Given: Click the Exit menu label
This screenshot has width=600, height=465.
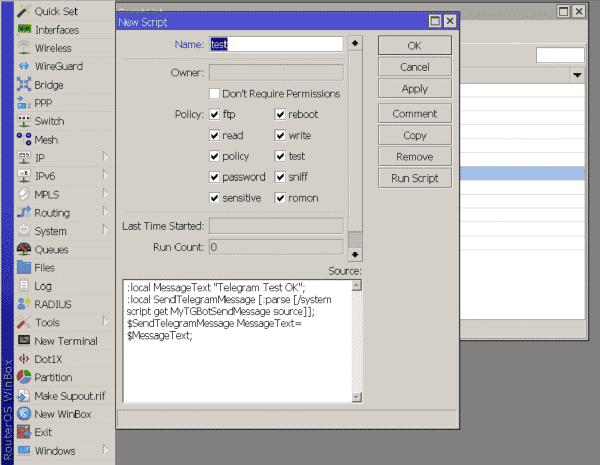Looking at the screenshot, I should click(x=43, y=432).
